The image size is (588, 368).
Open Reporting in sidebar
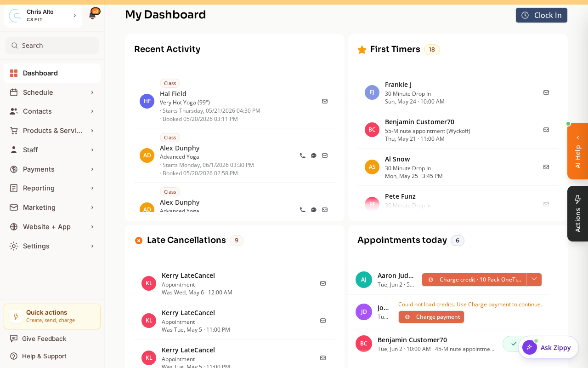(52, 188)
